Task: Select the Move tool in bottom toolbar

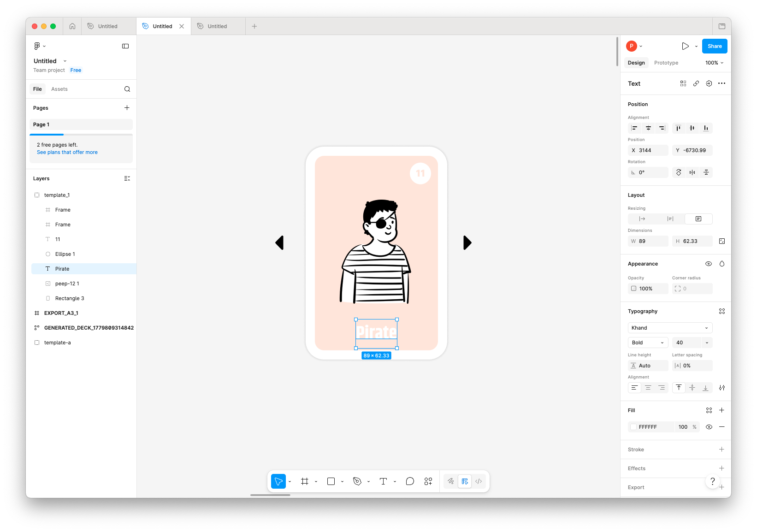Action: 278,481
